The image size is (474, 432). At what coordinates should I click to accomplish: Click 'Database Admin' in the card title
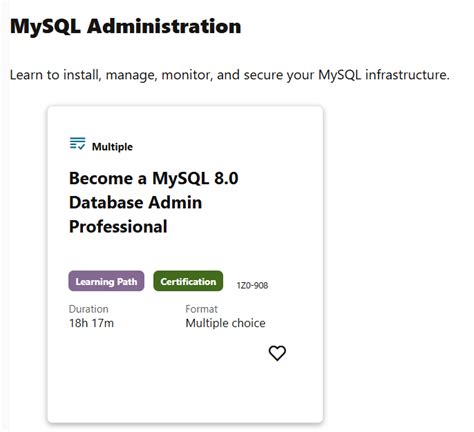(135, 202)
